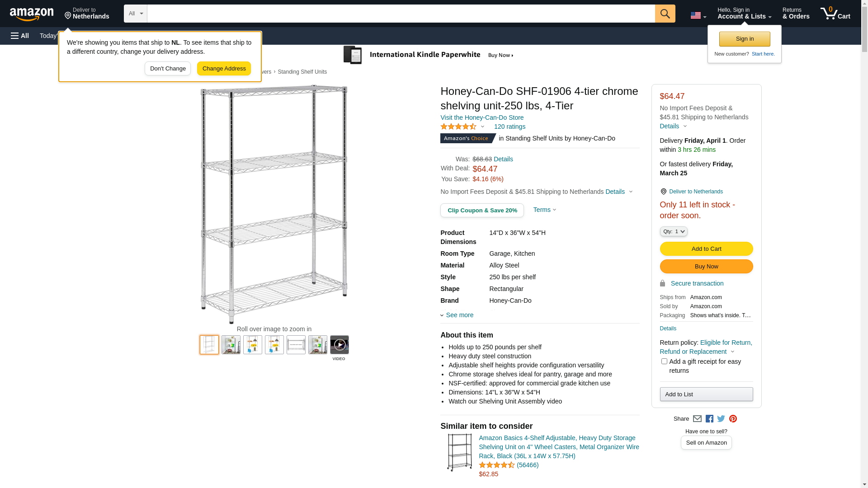Open the All hamburger menu
Viewport: 868px width, 488px height.
tap(20, 36)
